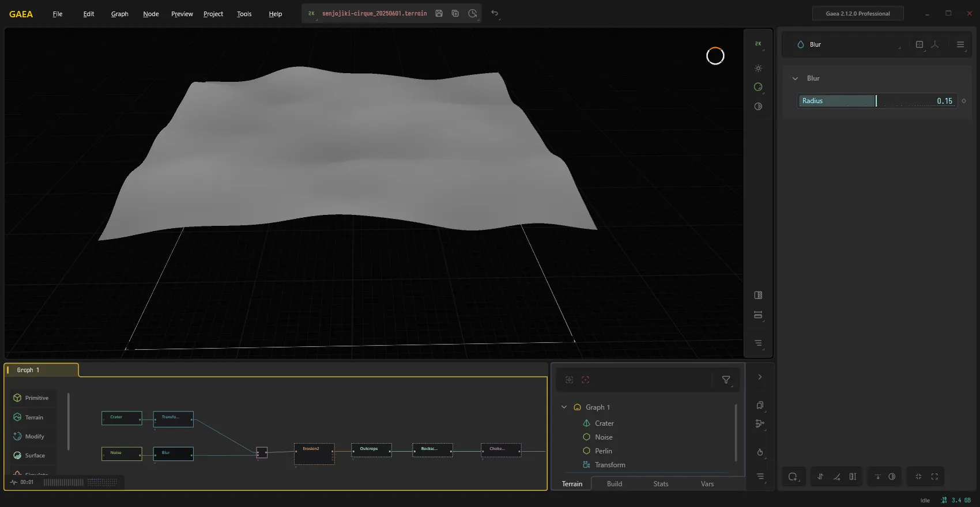Click the undo arrow icon

click(495, 13)
